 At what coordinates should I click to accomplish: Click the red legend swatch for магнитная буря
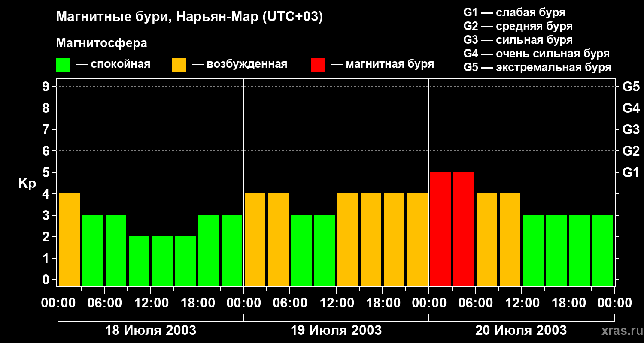click(318, 65)
